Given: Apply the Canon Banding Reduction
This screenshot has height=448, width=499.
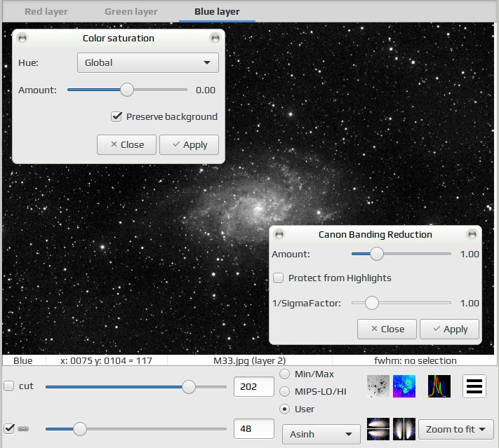Looking at the screenshot, I should [x=449, y=329].
